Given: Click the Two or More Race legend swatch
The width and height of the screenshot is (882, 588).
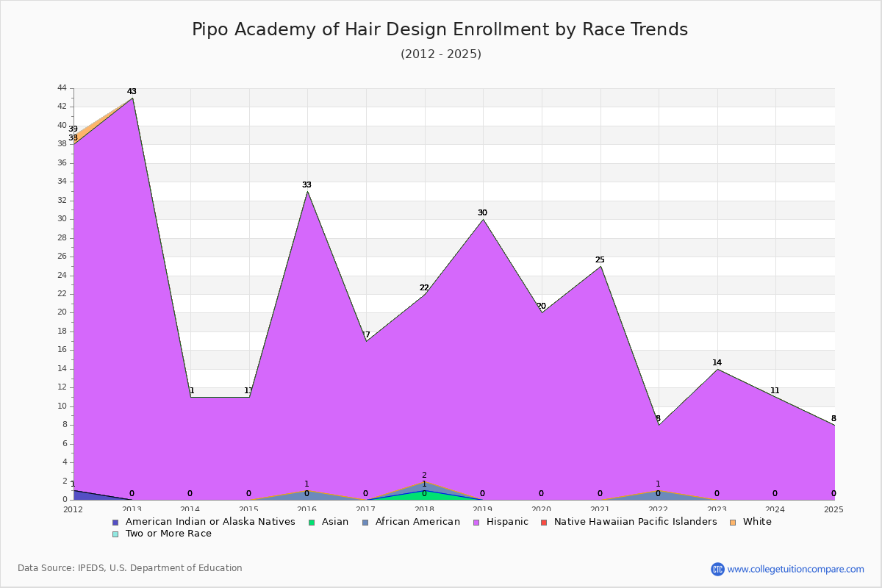Looking at the screenshot, I should click(115, 534).
